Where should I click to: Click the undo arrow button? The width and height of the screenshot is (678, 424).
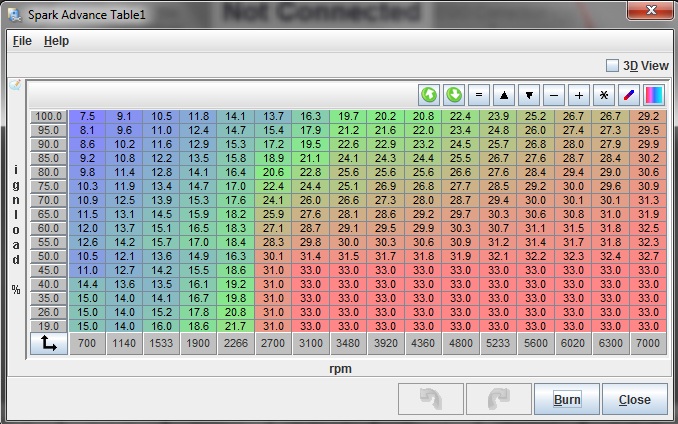431,399
